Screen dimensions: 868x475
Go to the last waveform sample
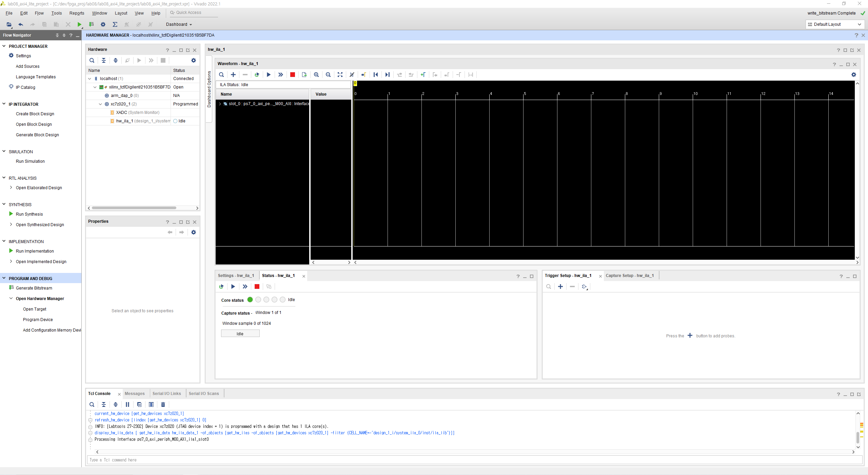387,75
